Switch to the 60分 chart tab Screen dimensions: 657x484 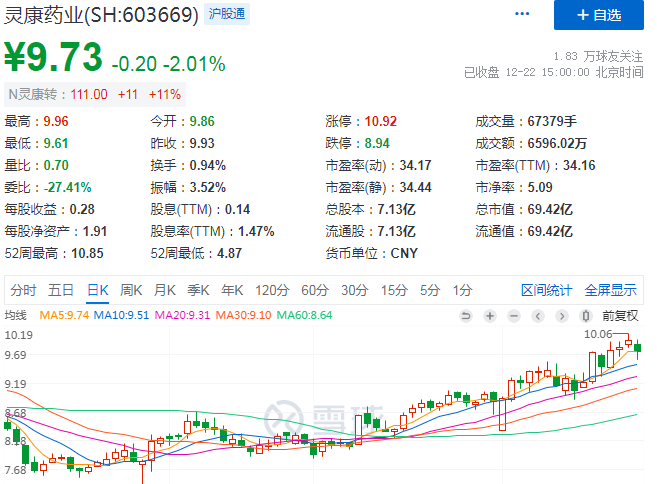click(315, 290)
